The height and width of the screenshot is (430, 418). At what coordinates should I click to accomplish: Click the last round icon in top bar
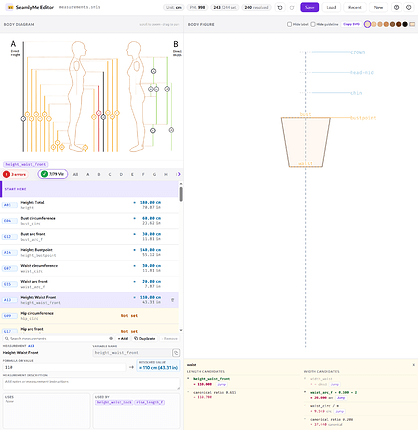[x=409, y=7]
